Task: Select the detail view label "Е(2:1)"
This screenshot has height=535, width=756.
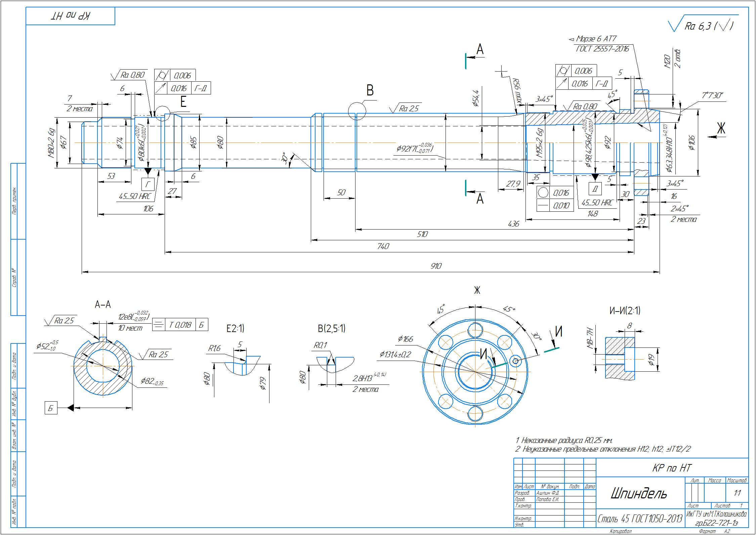Action: coord(235,328)
